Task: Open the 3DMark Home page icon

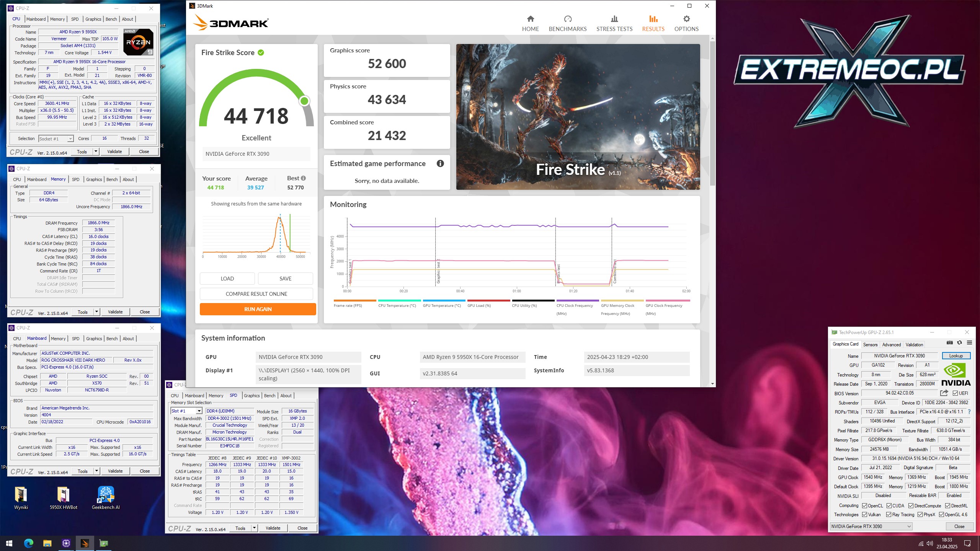Action: coord(530,19)
